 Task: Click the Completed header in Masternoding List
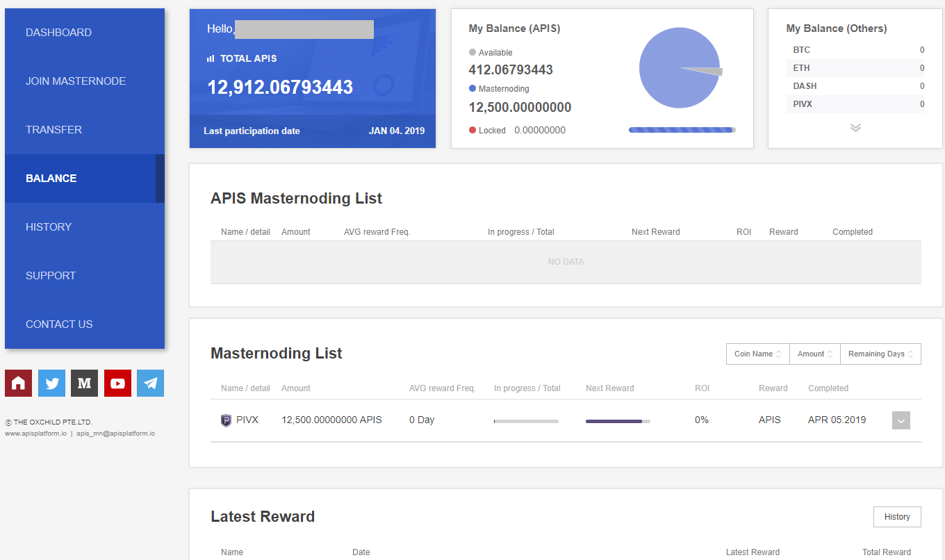(828, 388)
